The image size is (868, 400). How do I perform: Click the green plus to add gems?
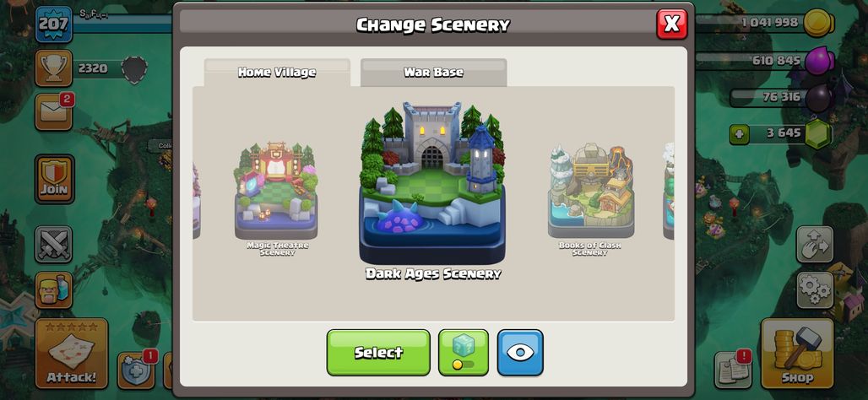[739, 133]
